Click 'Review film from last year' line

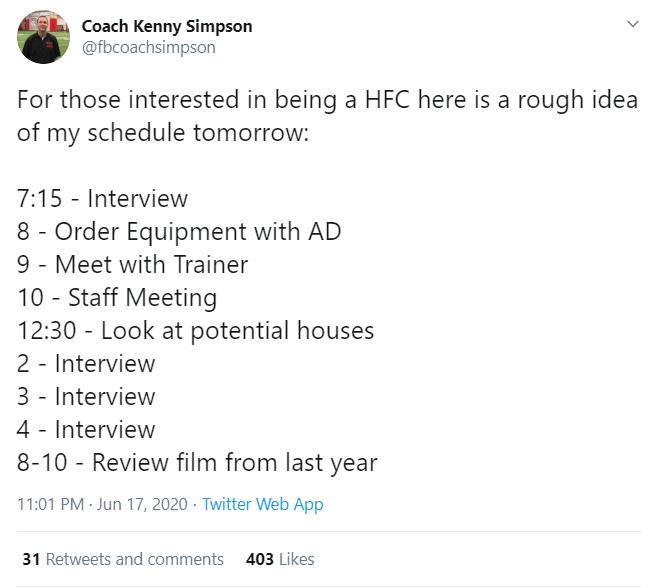pos(197,463)
